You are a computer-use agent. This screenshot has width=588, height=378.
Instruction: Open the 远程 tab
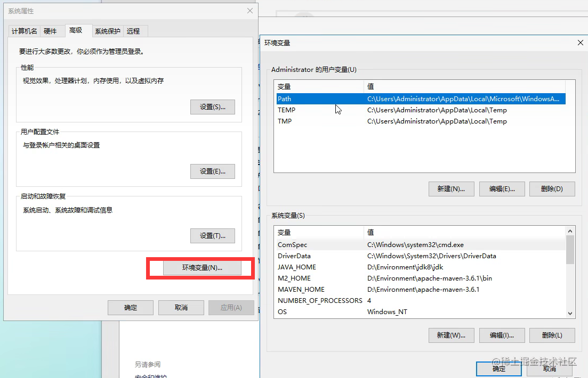coord(134,31)
